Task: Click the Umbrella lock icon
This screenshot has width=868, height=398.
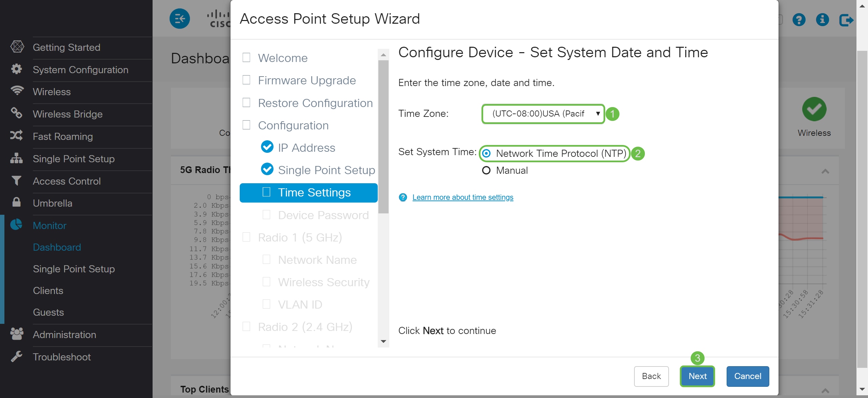Action: [x=16, y=202]
